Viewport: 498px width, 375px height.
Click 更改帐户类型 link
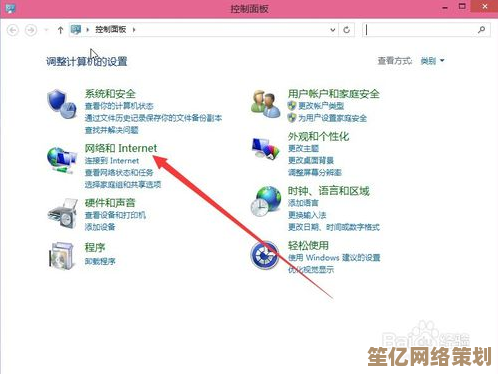(x=321, y=106)
